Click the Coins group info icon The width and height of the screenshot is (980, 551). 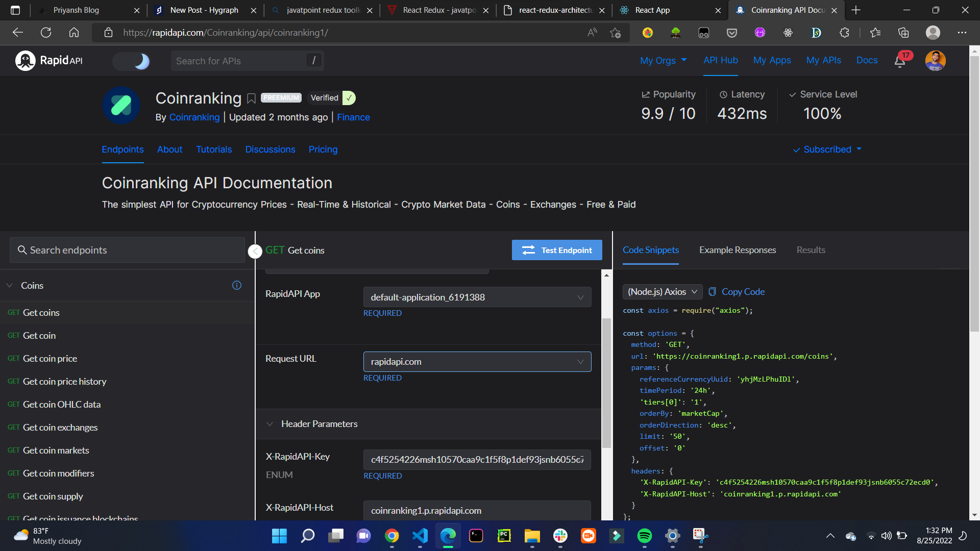pos(237,285)
